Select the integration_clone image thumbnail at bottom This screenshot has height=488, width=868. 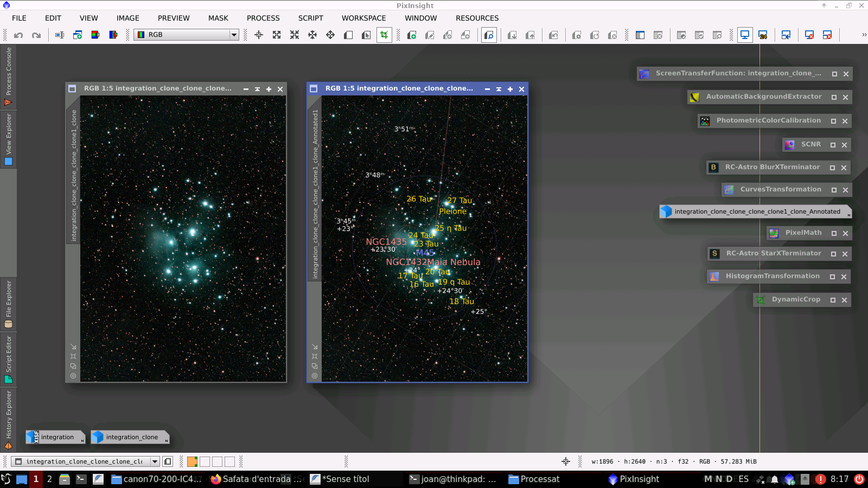pyautogui.click(x=129, y=437)
